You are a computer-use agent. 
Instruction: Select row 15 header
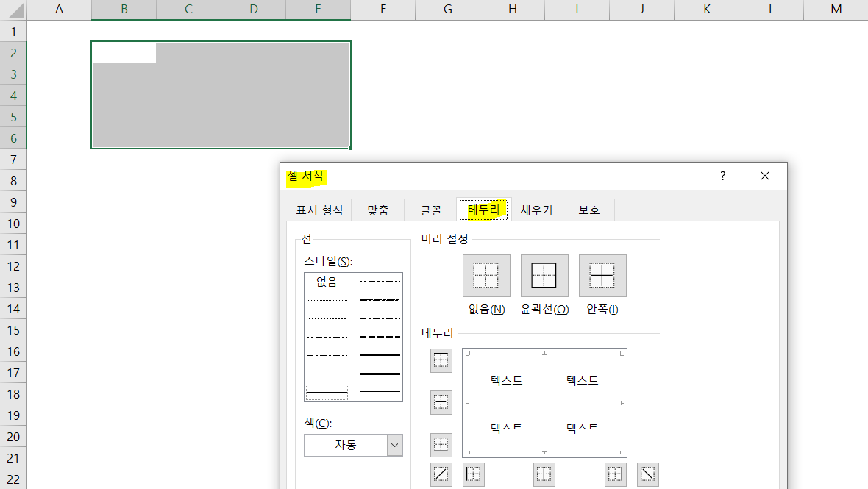[13, 330]
